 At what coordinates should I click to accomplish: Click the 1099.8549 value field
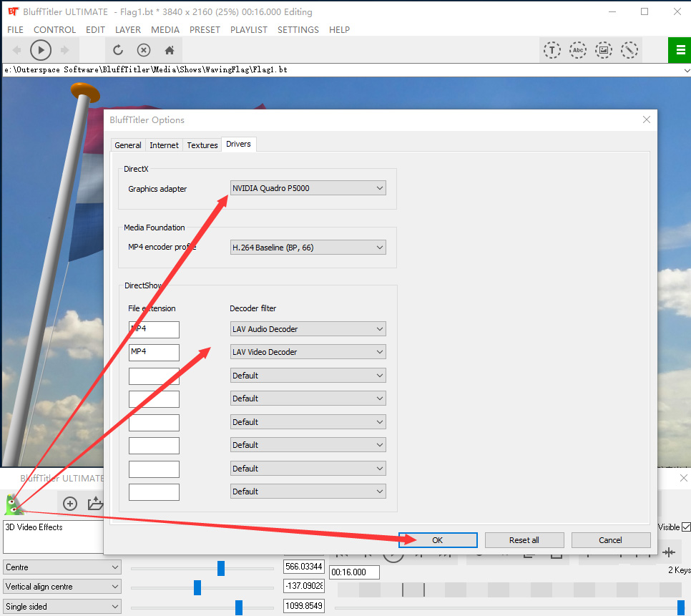click(x=303, y=606)
